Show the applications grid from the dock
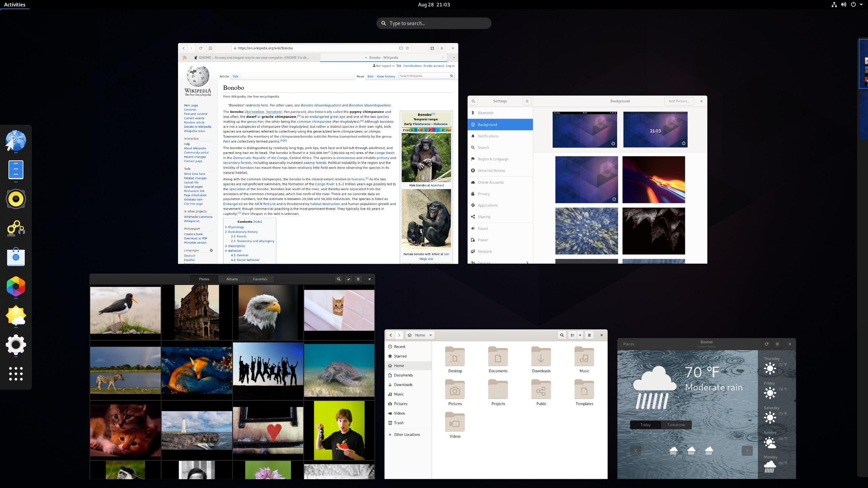This screenshot has height=488, width=868. [16, 374]
